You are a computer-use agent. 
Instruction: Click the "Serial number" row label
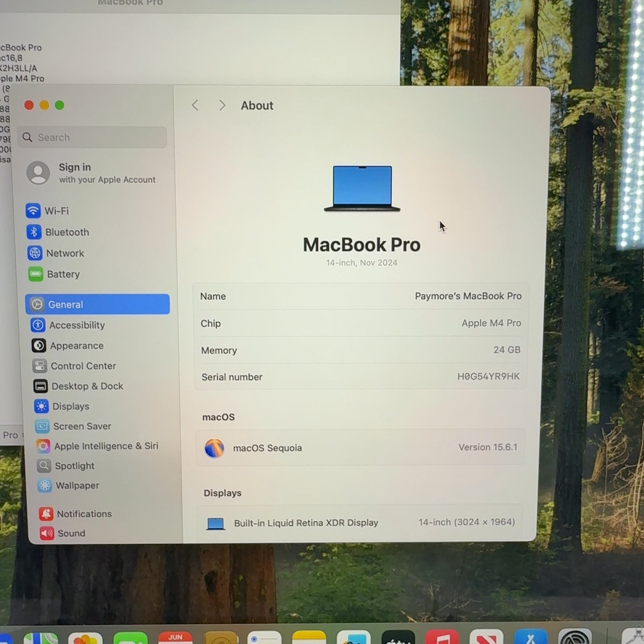click(x=232, y=377)
